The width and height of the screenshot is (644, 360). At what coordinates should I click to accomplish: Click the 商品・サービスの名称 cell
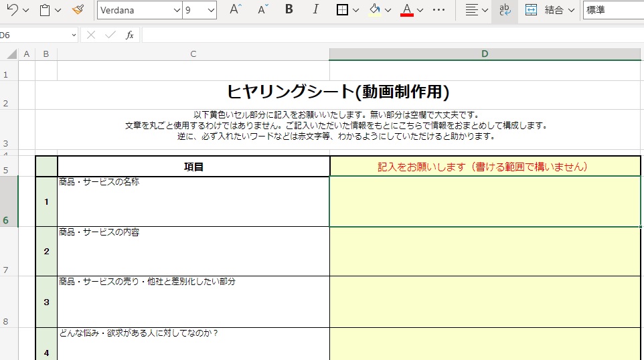tap(193, 201)
